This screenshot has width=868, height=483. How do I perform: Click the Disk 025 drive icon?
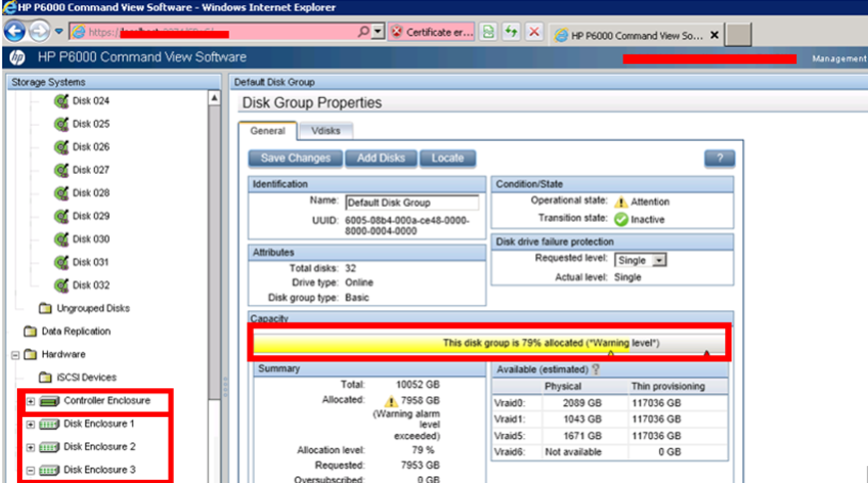[x=61, y=124]
